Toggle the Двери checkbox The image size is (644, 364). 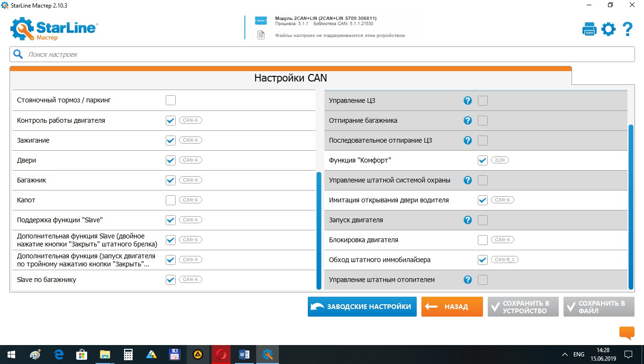(x=171, y=160)
